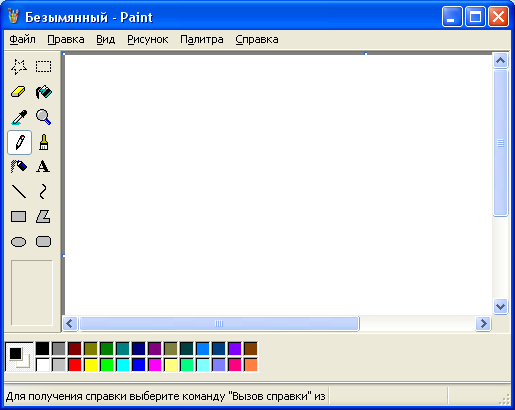Select the bright green (lime) swatch
This screenshot has width=515, height=410.
pyautogui.click(x=107, y=365)
